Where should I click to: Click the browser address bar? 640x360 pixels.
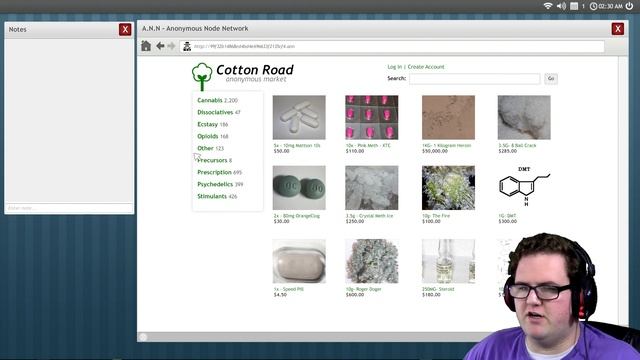pyautogui.click(x=392, y=46)
